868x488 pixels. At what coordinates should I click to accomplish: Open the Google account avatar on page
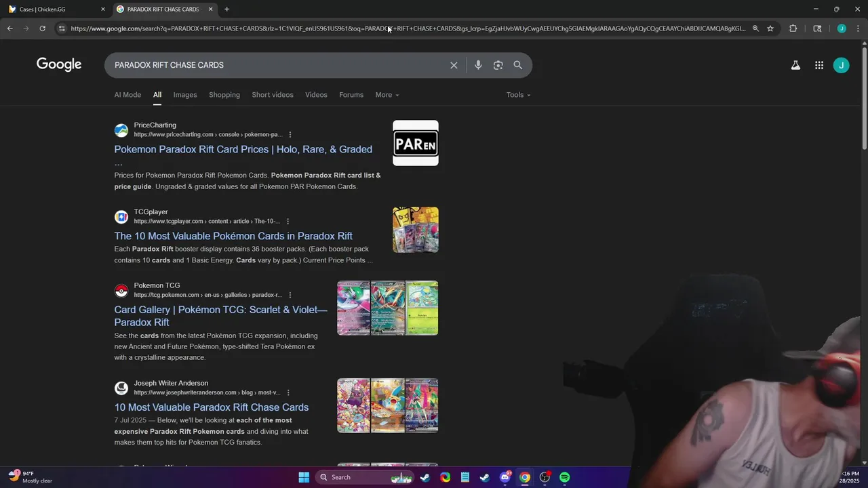(x=841, y=65)
